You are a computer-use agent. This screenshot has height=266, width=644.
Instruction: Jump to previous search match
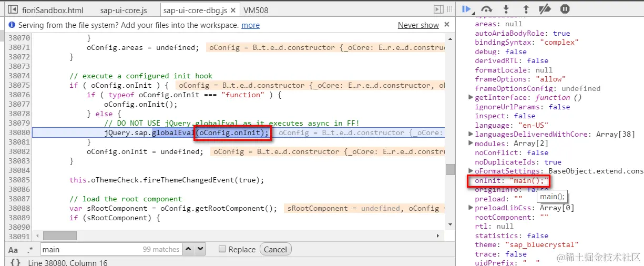click(x=189, y=249)
